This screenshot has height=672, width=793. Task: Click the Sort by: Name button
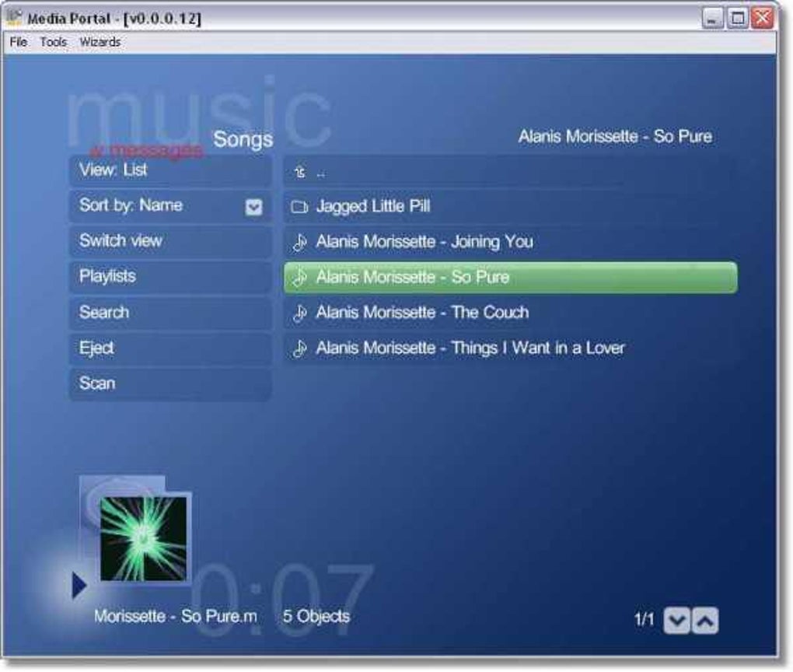[x=170, y=206]
